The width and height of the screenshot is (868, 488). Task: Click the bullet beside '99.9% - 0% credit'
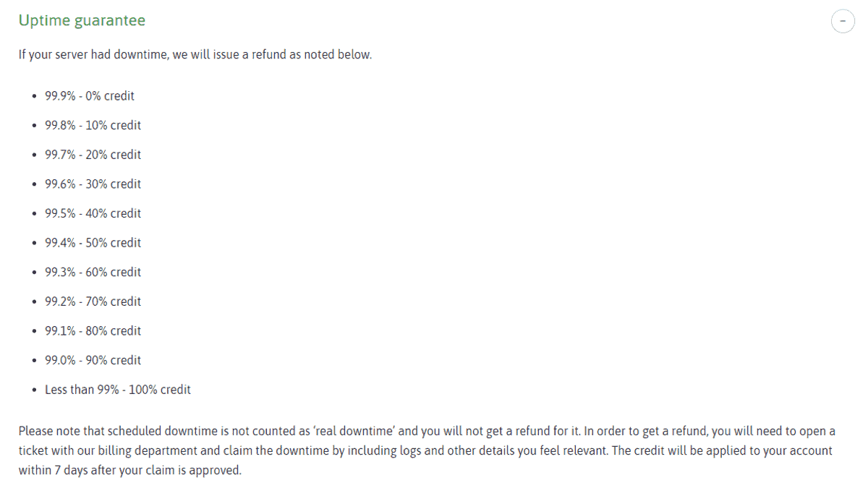34,95
